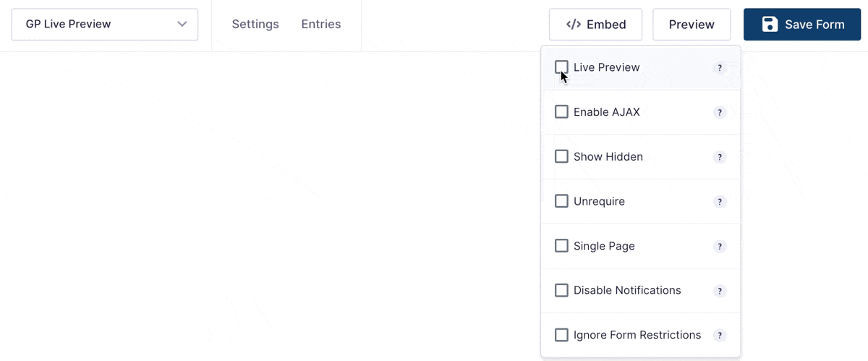Enable the Live Preview checkbox
The width and height of the screenshot is (868, 361).
[x=561, y=67]
